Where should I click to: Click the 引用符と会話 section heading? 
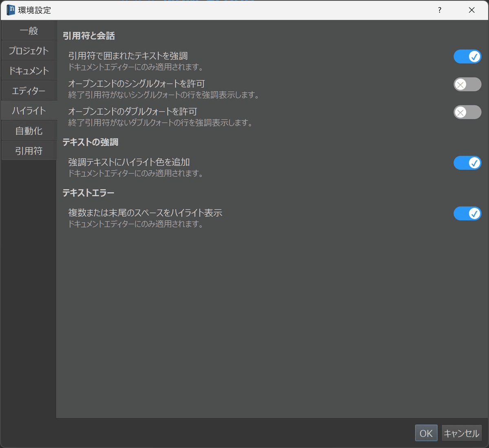[x=89, y=36]
